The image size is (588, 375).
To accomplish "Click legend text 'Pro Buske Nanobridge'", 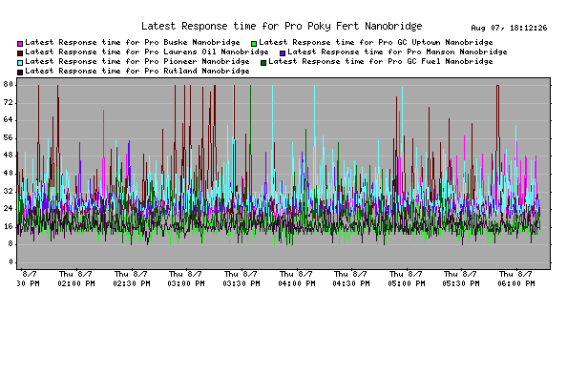I will pos(192,42).
